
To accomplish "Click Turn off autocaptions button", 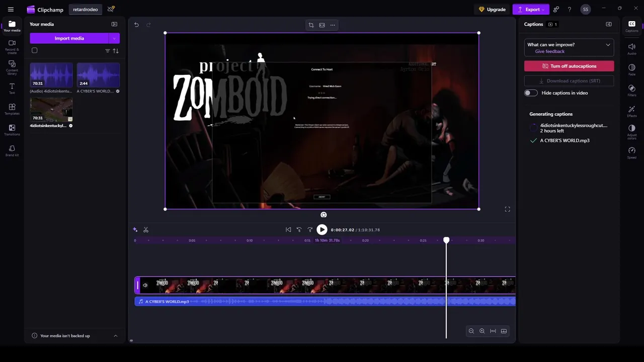I will point(569,66).
